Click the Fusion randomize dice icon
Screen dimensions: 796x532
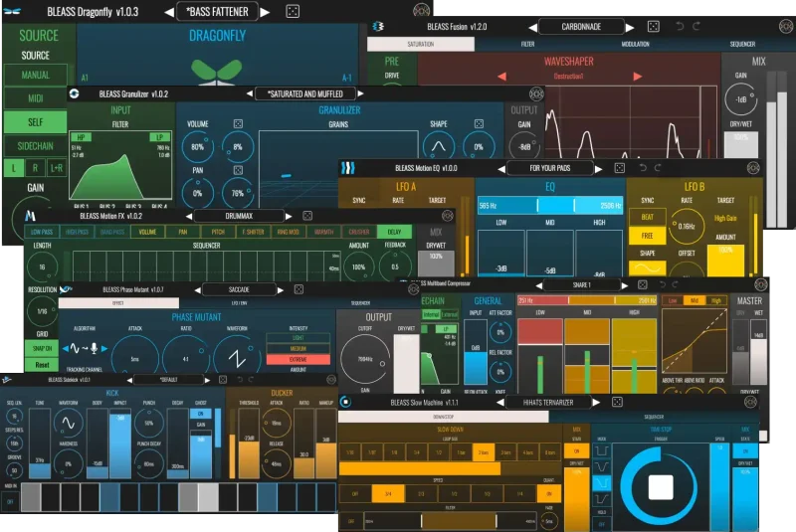click(x=654, y=27)
